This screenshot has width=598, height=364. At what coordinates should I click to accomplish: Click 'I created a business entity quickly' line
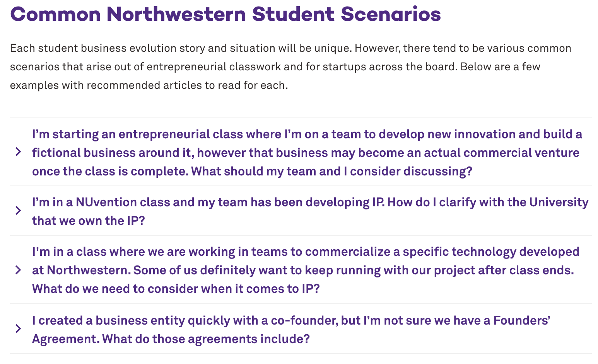[x=291, y=320]
